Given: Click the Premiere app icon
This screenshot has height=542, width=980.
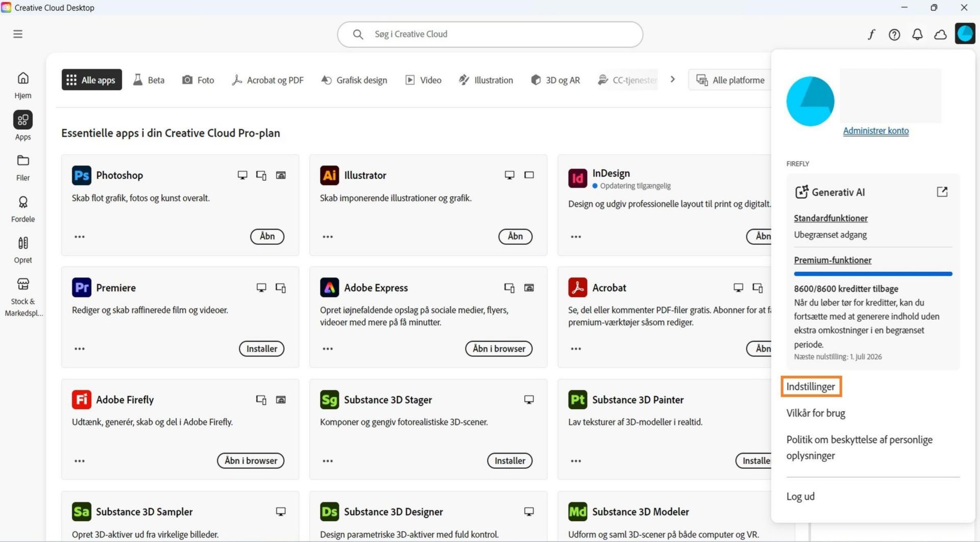Looking at the screenshot, I should [x=82, y=288].
